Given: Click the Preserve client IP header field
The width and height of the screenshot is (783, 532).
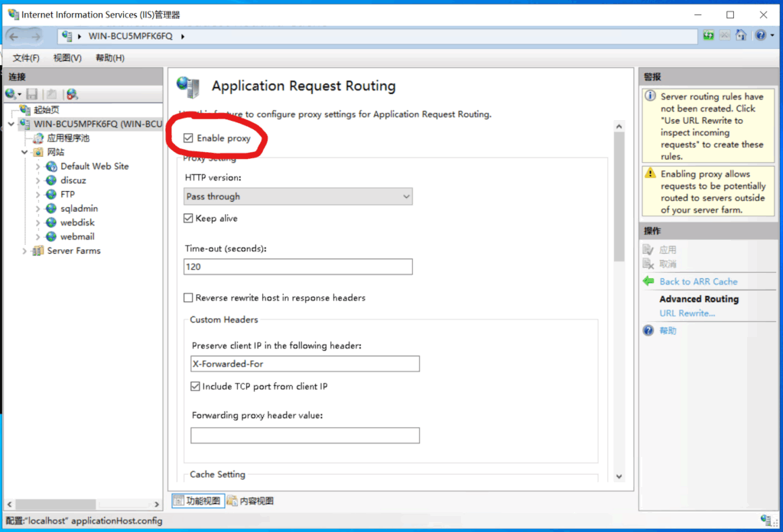Looking at the screenshot, I should pyautogui.click(x=305, y=364).
